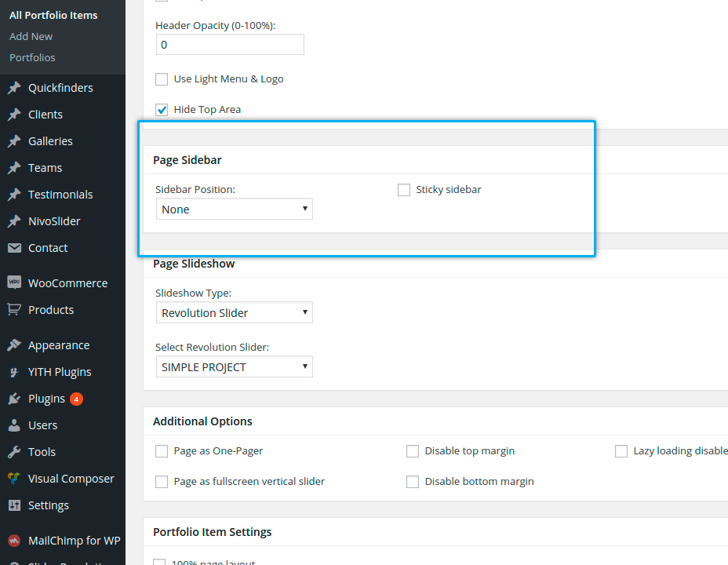Click the Users person icon

[x=14, y=425]
